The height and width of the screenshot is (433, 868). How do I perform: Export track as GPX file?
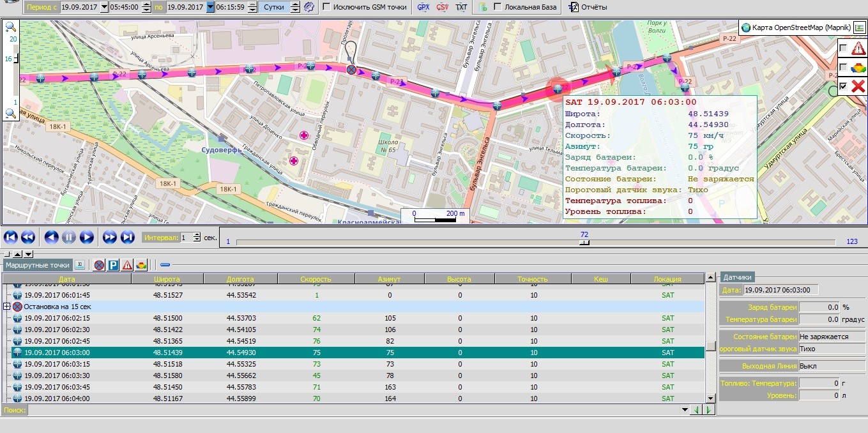(423, 7)
